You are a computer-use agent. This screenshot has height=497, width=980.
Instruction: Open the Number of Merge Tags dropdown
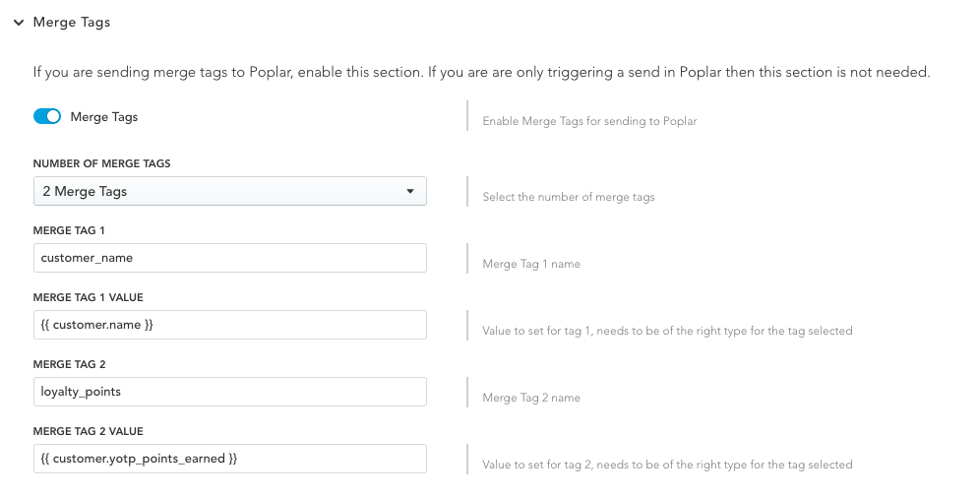coord(230,191)
